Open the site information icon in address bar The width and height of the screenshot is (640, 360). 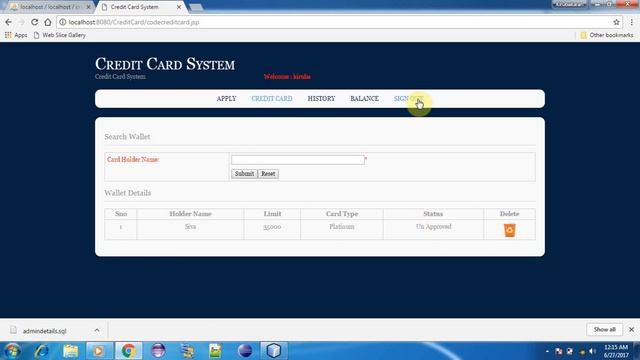tap(62, 22)
